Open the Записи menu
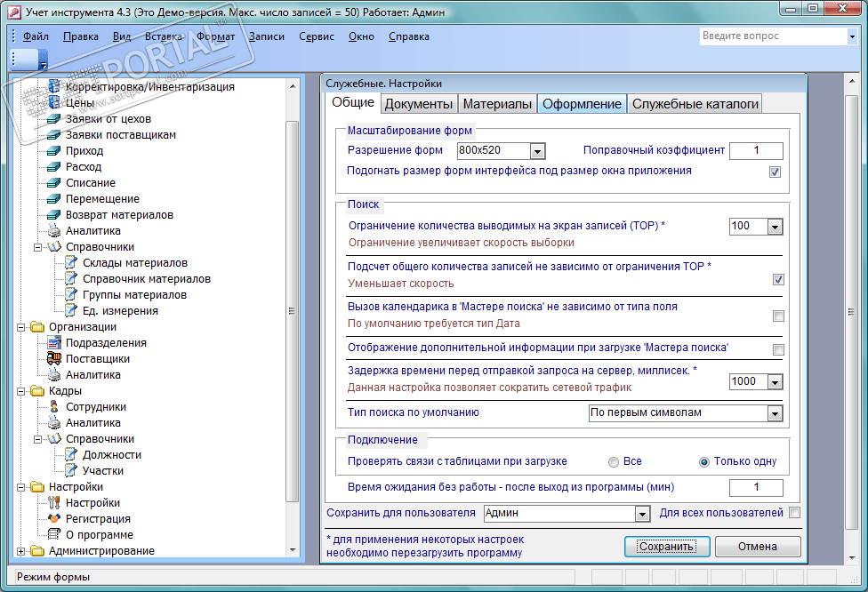The image size is (868, 592). pyautogui.click(x=267, y=36)
